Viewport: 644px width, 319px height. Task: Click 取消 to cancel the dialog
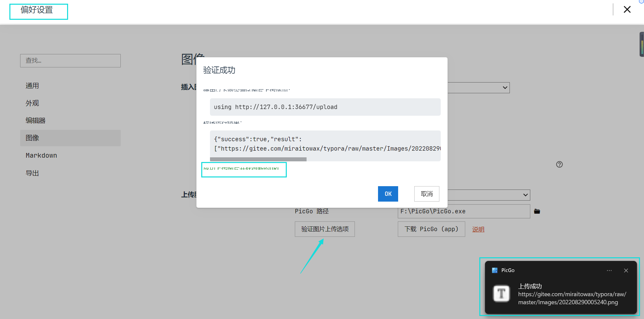pos(427,194)
